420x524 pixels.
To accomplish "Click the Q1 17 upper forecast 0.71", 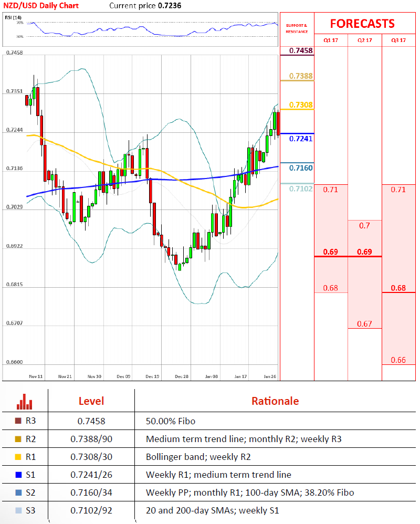I will pyautogui.click(x=330, y=190).
